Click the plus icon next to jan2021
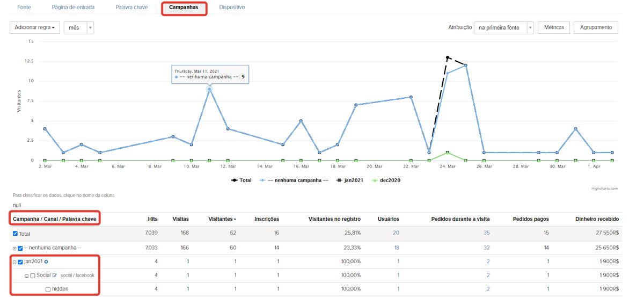Image resolution: width=644 pixels, height=297 pixels. pos(46,262)
